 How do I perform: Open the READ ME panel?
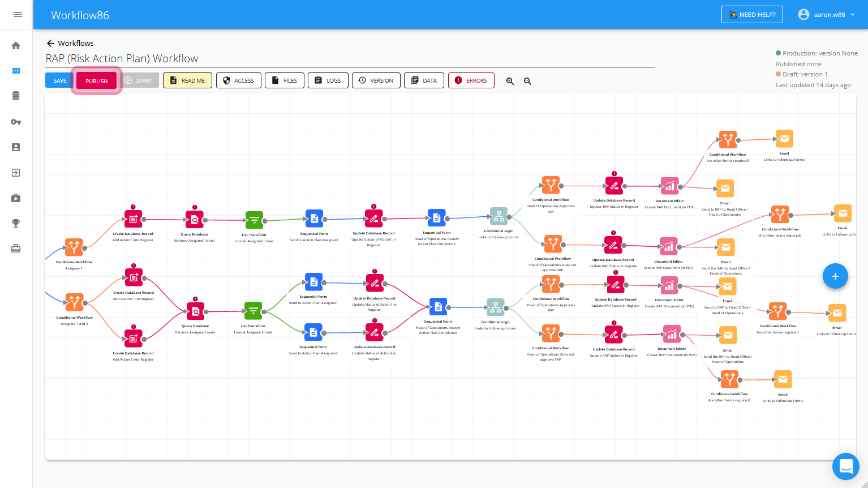187,81
